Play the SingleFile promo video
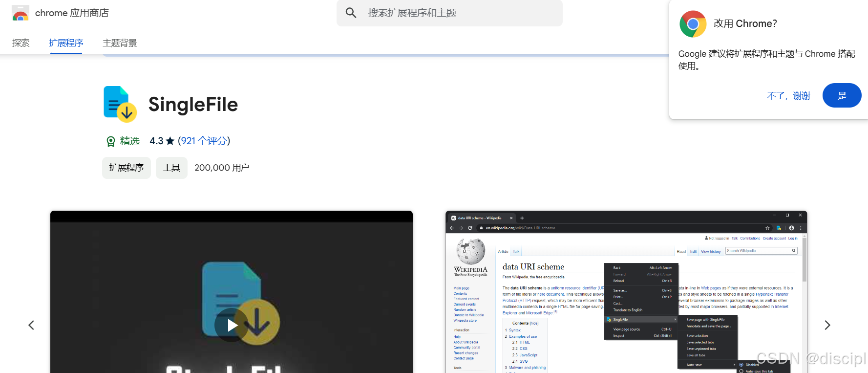This screenshot has width=868, height=373. pyautogui.click(x=232, y=325)
